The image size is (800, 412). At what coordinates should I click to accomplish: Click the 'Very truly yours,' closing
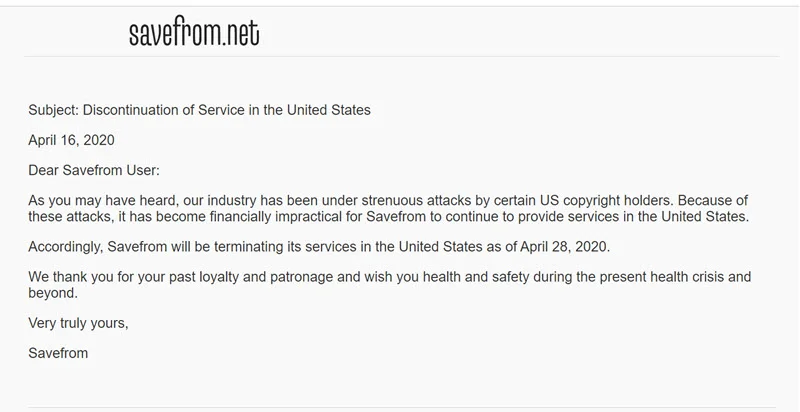tap(78, 323)
